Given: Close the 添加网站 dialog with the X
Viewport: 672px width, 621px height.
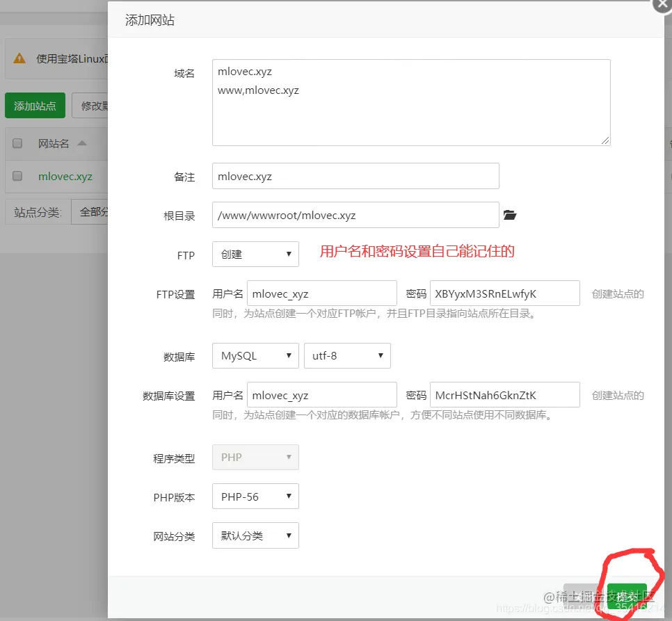Looking at the screenshot, I should click(x=661, y=6).
